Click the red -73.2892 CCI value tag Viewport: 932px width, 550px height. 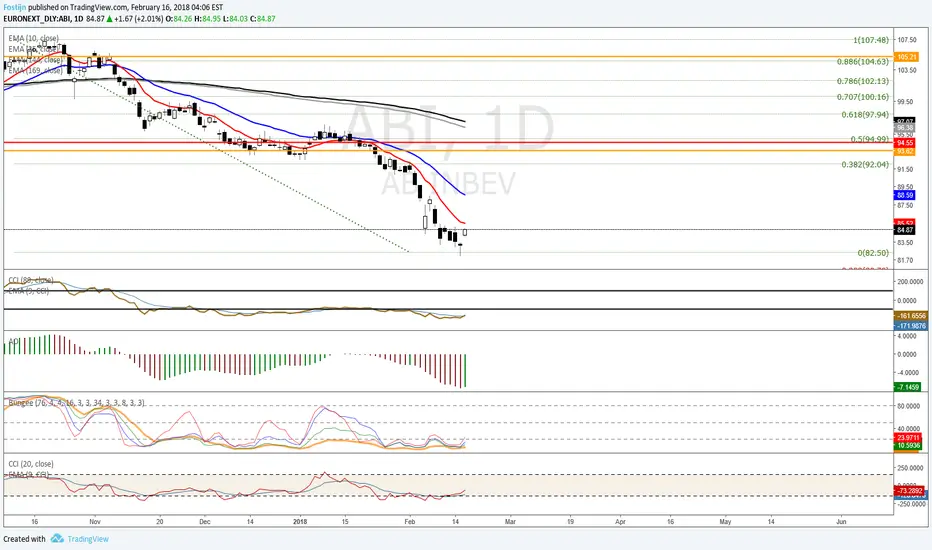click(x=909, y=491)
